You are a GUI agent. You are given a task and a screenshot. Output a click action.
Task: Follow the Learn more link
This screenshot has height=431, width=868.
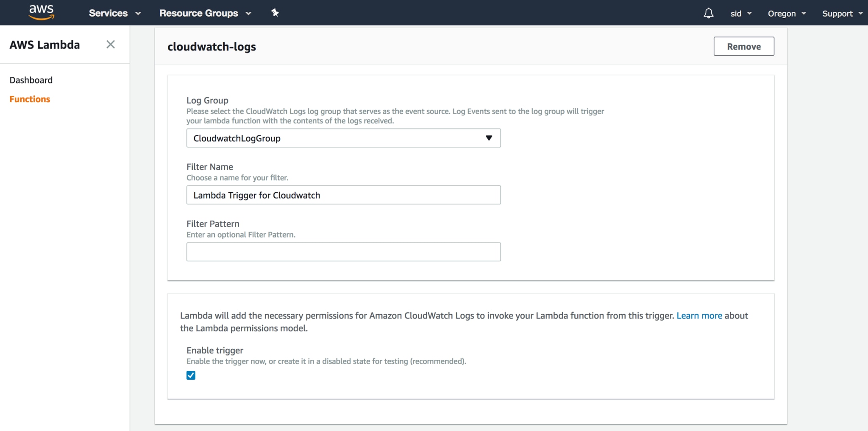pos(699,316)
